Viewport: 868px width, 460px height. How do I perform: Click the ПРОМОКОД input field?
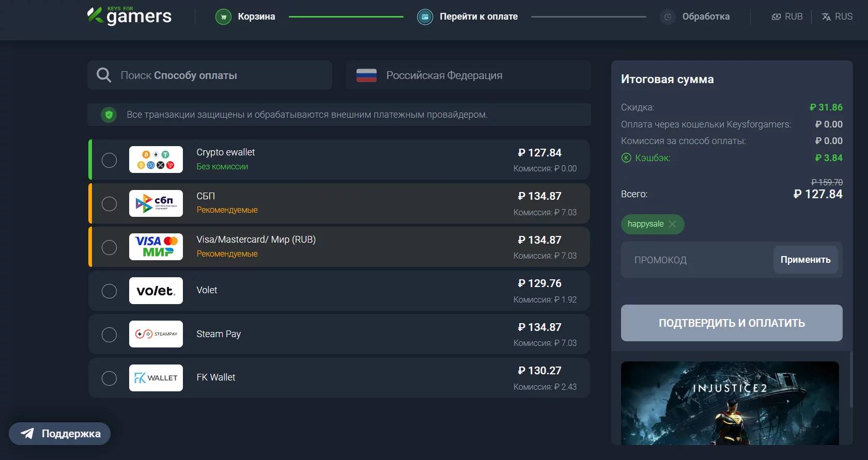click(698, 260)
